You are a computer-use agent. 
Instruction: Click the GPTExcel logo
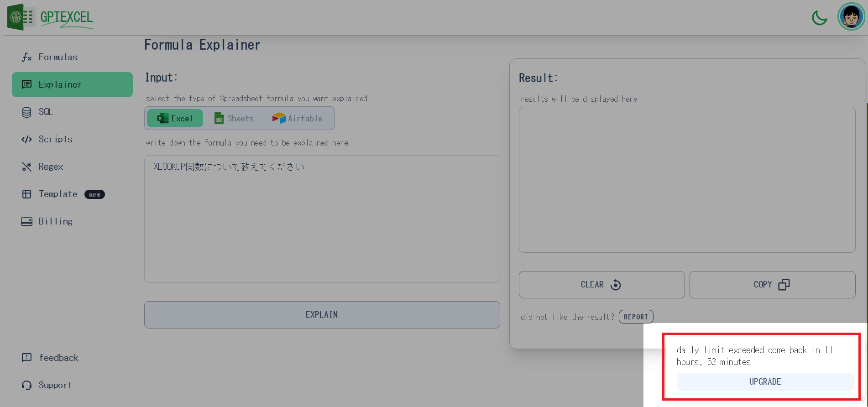(50, 17)
